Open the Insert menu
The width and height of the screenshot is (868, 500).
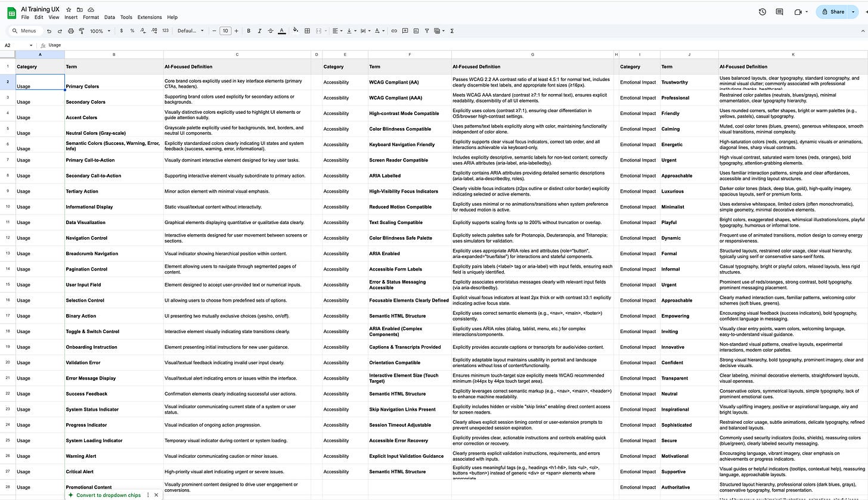click(71, 17)
